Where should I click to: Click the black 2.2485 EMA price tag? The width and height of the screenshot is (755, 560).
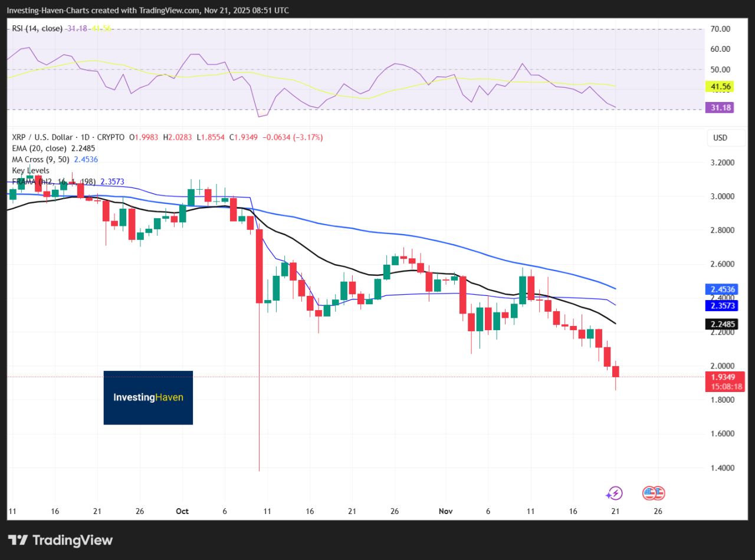[724, 324]
